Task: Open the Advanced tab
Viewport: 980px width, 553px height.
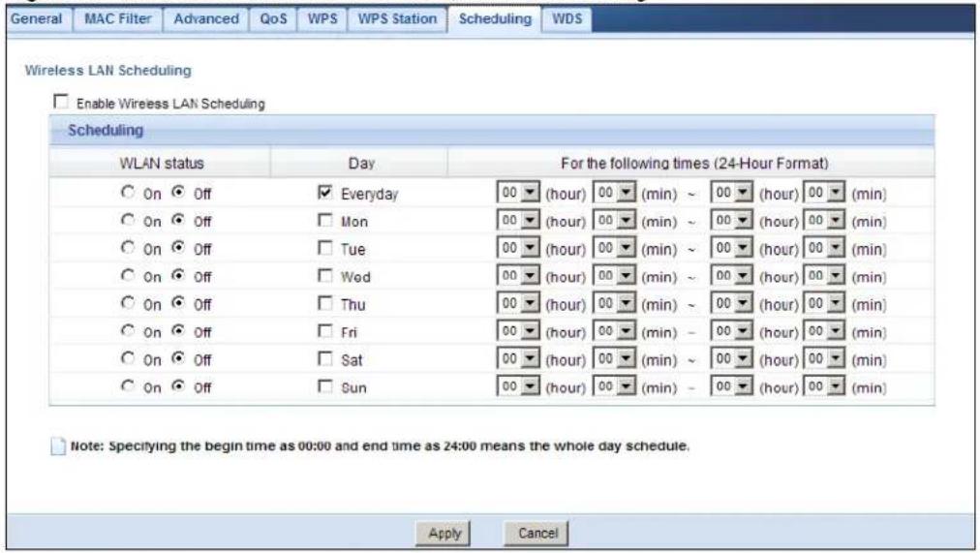Action: [x=206, y=18]
